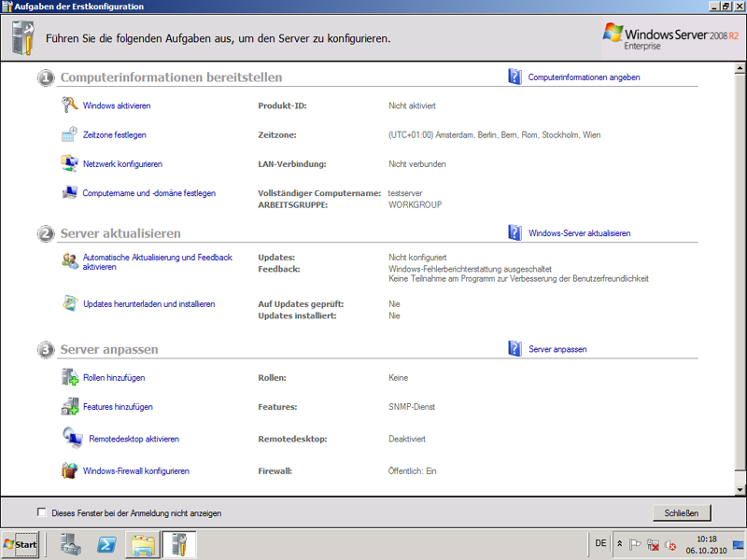
Task: Open Computername und -domäne festlegen link
Action: [149, 193]
